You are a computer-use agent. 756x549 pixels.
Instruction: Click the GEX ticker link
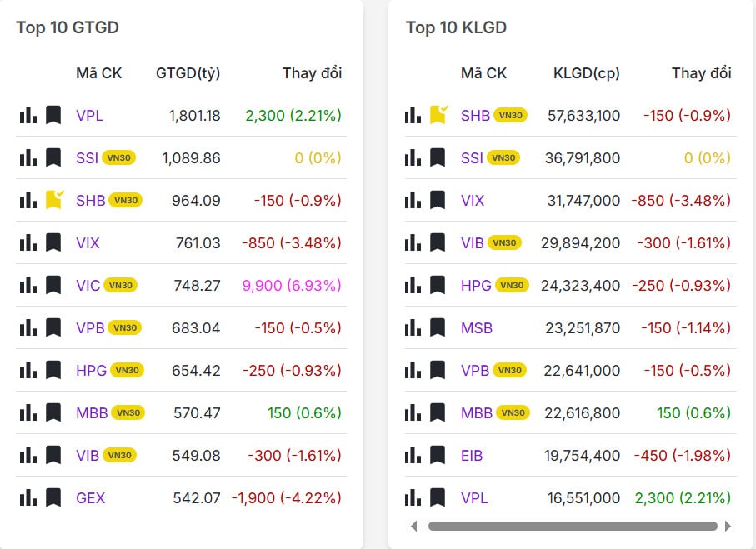click(x=91, y=497)
